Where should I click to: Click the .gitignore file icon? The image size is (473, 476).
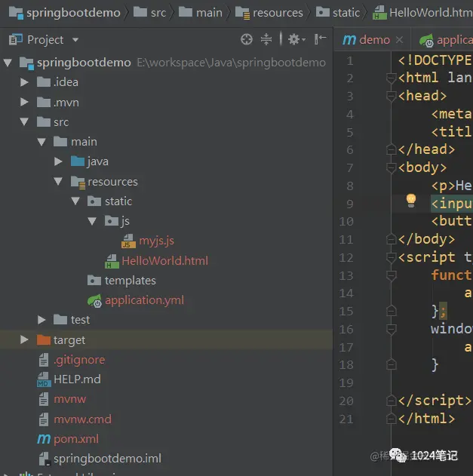(x=44, y=360)
